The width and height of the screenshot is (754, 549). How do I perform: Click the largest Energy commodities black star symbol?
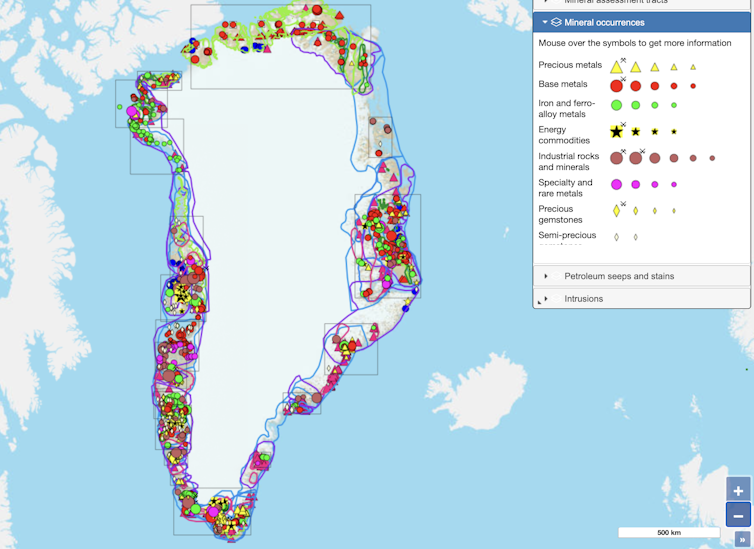point(617,132)
